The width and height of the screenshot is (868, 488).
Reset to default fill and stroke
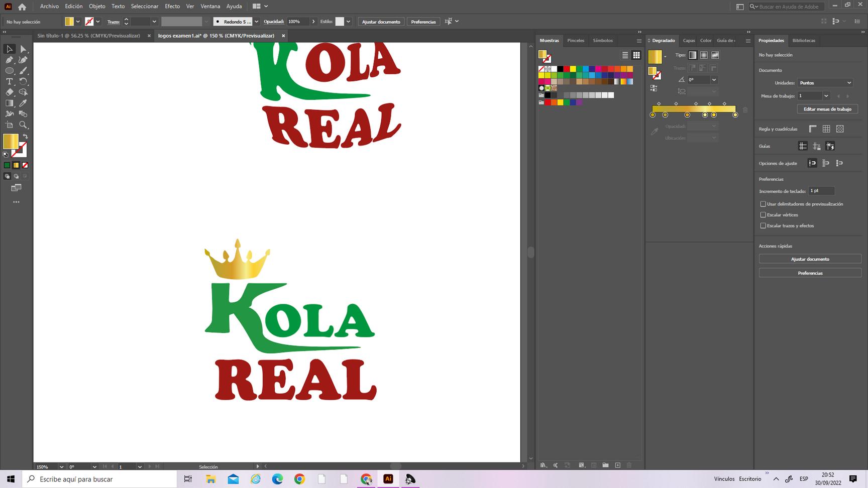[x=6, y=155]
